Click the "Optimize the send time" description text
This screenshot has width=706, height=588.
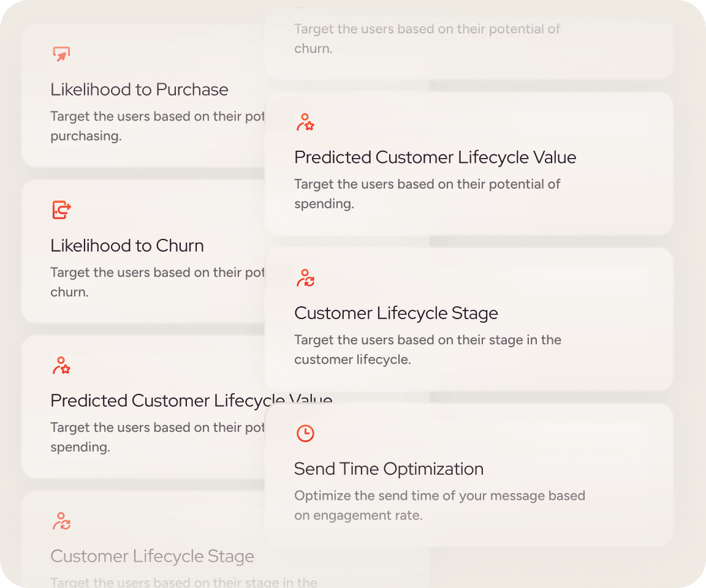coord(439,505)
